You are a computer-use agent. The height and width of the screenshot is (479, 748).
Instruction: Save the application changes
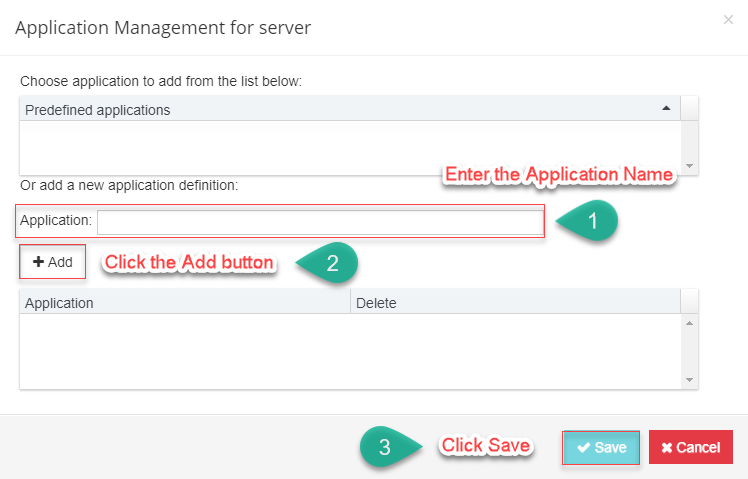(x=601, y=448)
